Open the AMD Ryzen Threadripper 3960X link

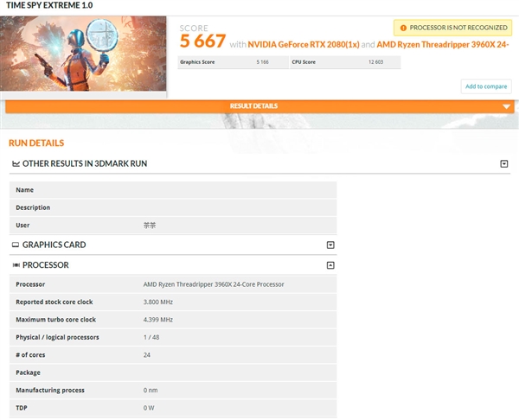click(x=443, y=44)
